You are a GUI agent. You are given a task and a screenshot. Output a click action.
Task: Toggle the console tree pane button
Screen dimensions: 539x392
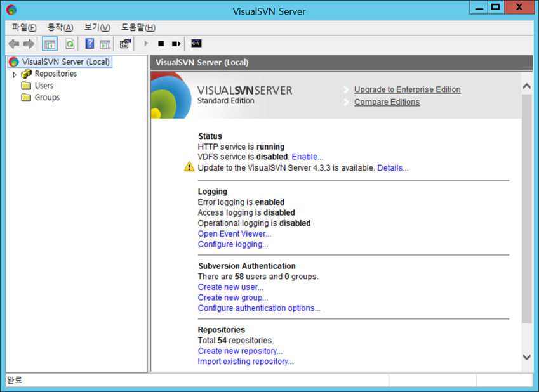coord(50,44)
